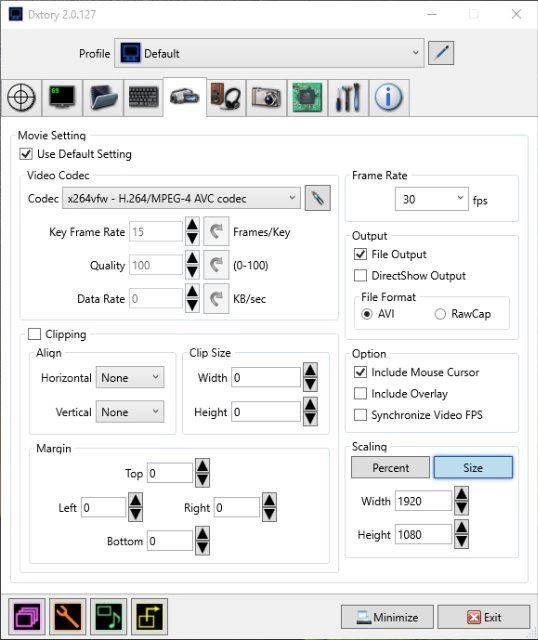Screen dimensions: 538x640
Task: Click the Minimize button
Action: pos(387,617)
